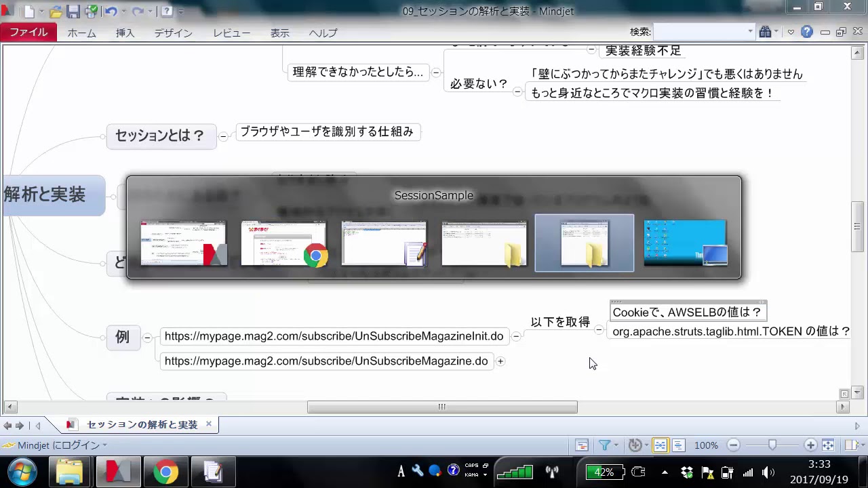The height and width of the screenshot is (488, 868).
Task: Open the ファイル menu tab
Action: point(28,33)
